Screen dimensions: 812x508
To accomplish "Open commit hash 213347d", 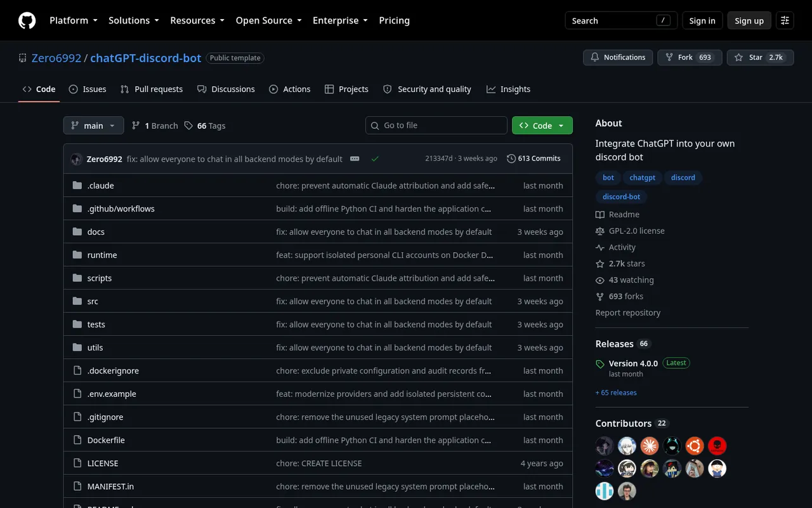I will click(x=439, y=159).
